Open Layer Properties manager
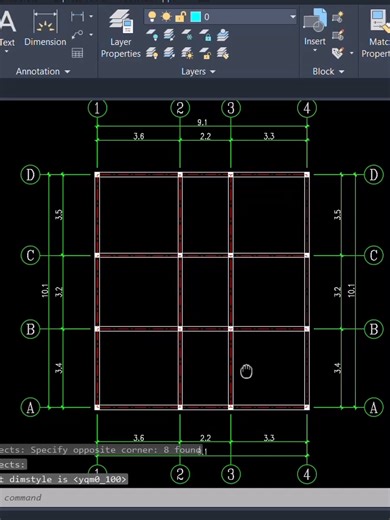Screen dimensions: 390x520 coord(121,34)
